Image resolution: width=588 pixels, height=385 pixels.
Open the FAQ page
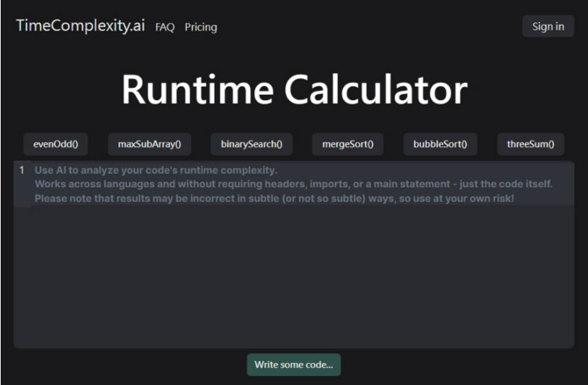click(164, 28)
